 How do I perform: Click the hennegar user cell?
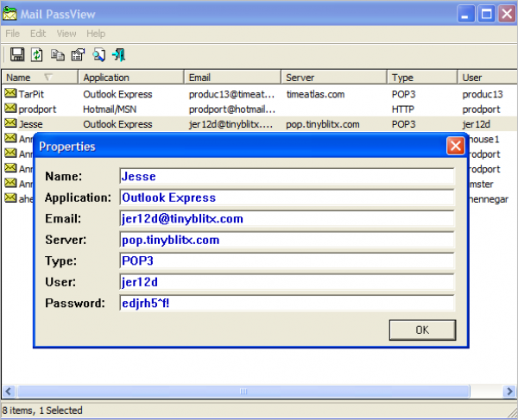coord(489,199)
